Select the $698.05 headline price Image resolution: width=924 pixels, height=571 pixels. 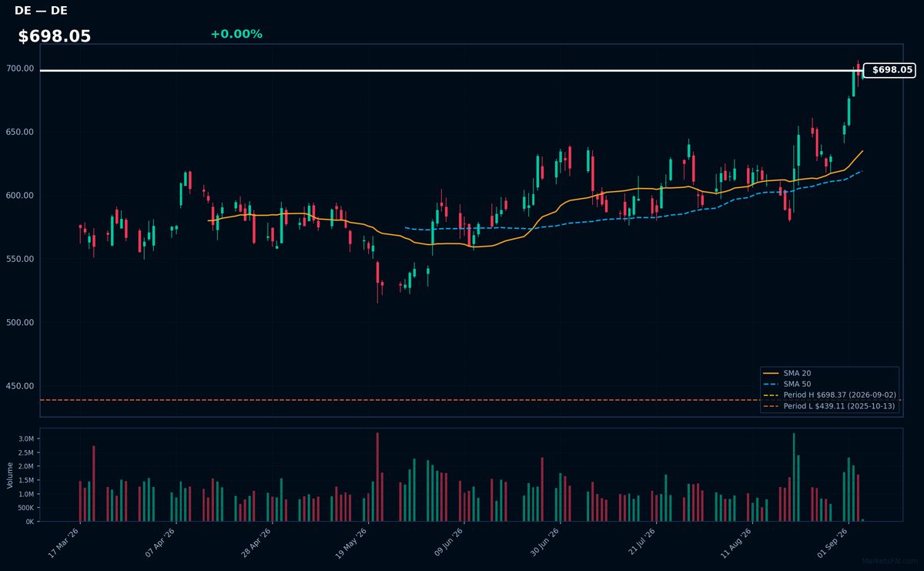(54, 36)
